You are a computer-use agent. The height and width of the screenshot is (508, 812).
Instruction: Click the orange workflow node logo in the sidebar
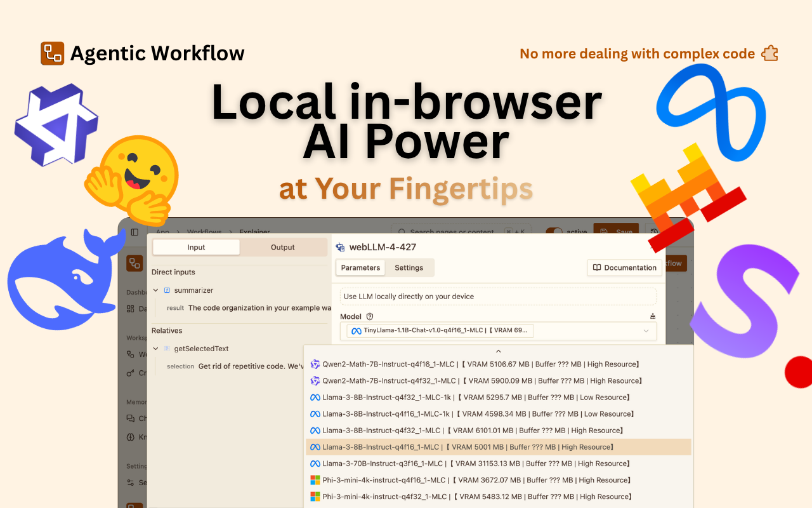tap(134, 263)
